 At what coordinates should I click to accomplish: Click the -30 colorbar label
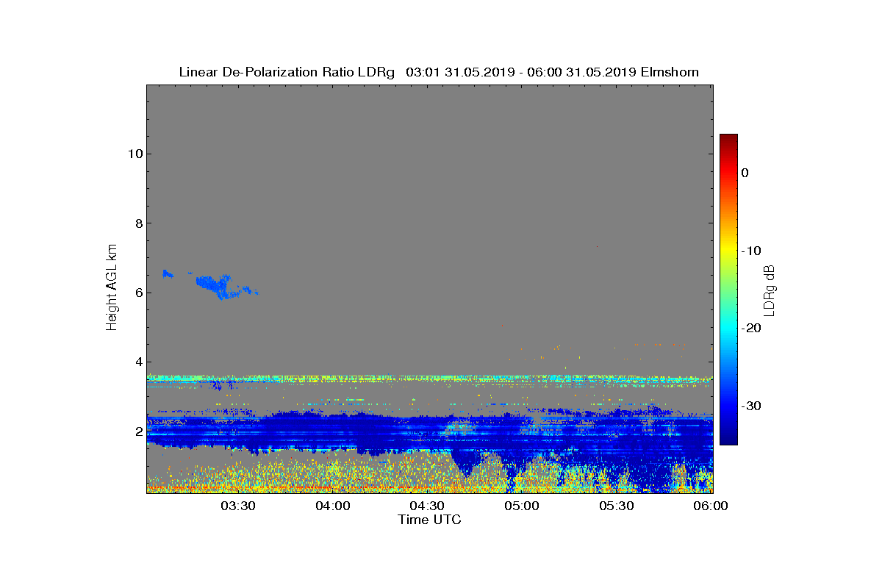tap(750, 406)
